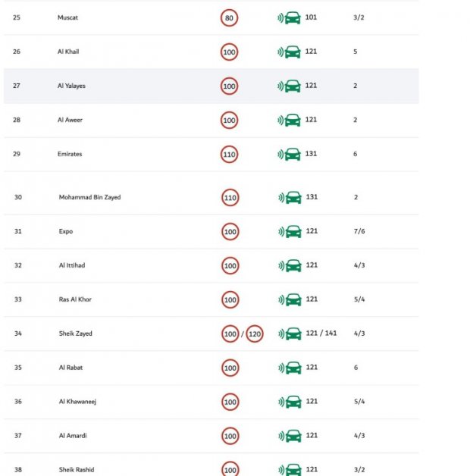This screenshot has width=470, height=476.
Task: Click the radar car icon in Al Khail row
Action: (x=289, y=52)
